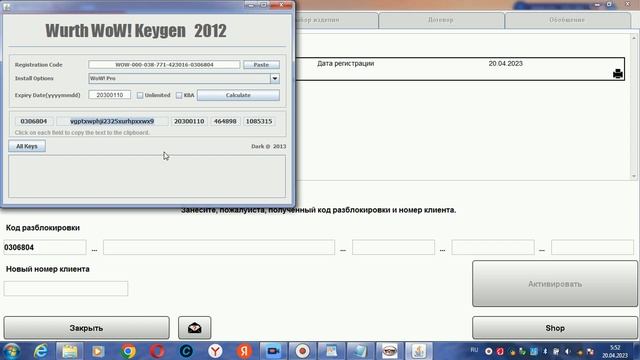Click the second, widest unlock code field
Viewport: 640px width, 360px height.
click(219, 247)
